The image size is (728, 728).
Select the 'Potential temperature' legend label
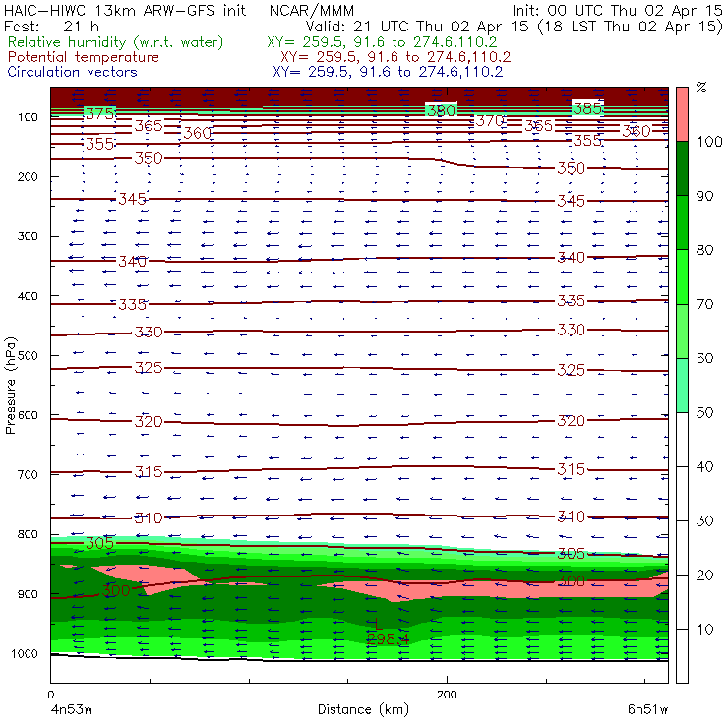pyautogui.click(x=84, y=57)
